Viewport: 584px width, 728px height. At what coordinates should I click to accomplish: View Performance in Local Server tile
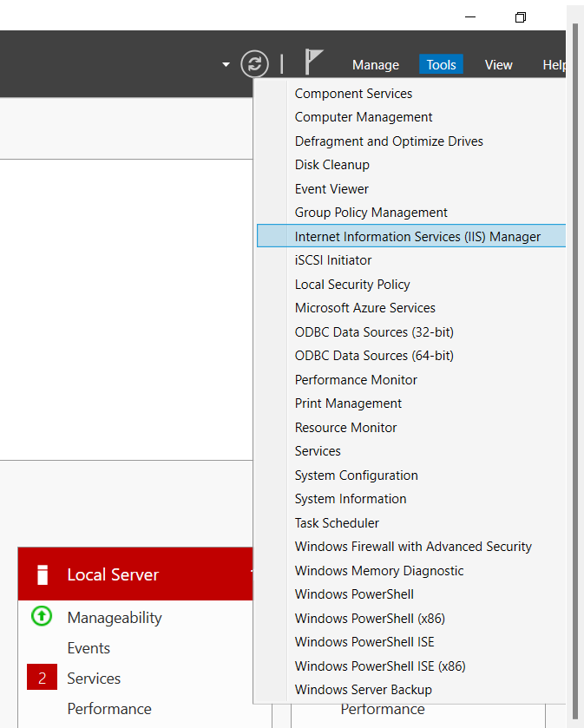tap(109, 709)
